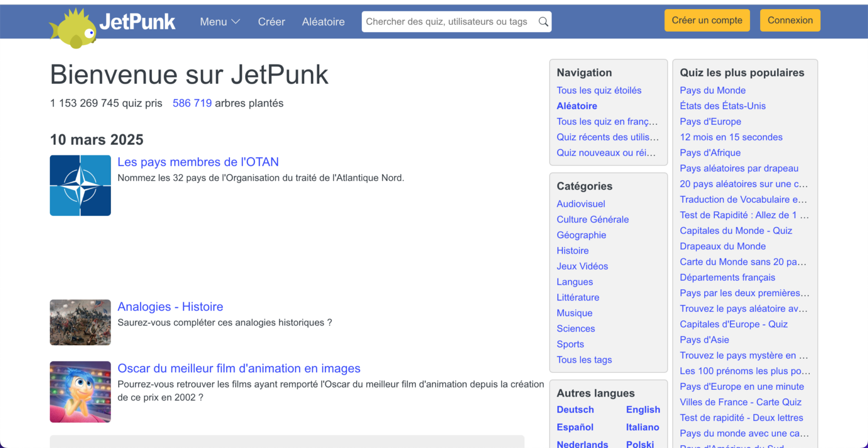Viewport: 868px width, 448px height.
Task: Open Les 100 prénoms les plus populaires quiz
Action: pos(745,371)
